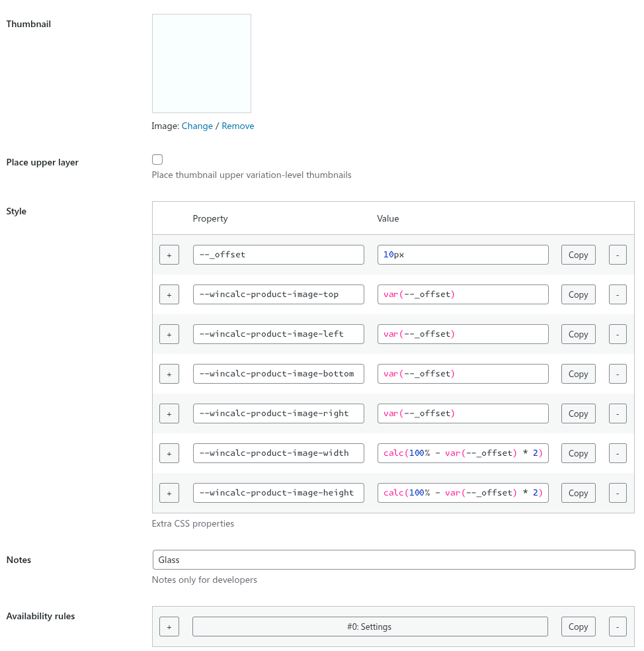The width and height of the screenshot is (644, 651).
Task: Delete the --wincalc-product-image-height row
Action: [618, 493]
